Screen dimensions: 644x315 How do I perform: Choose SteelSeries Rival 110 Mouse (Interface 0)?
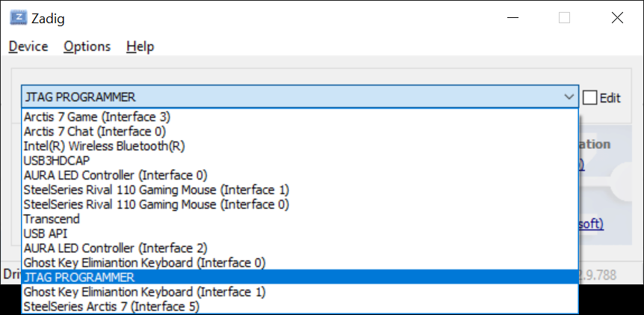point(156,204)
